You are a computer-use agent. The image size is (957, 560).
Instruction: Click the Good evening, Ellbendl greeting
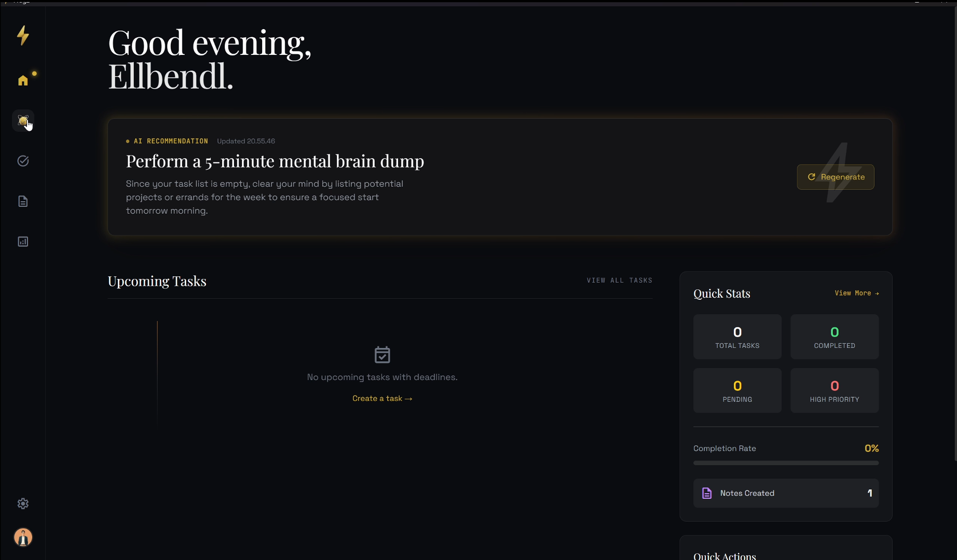point(210,60)
